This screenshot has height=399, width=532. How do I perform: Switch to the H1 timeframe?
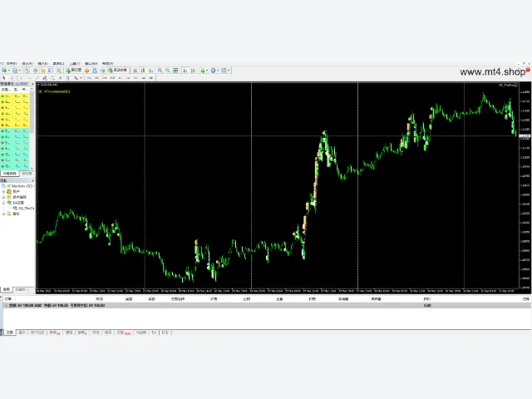click(x=121, y=77)
